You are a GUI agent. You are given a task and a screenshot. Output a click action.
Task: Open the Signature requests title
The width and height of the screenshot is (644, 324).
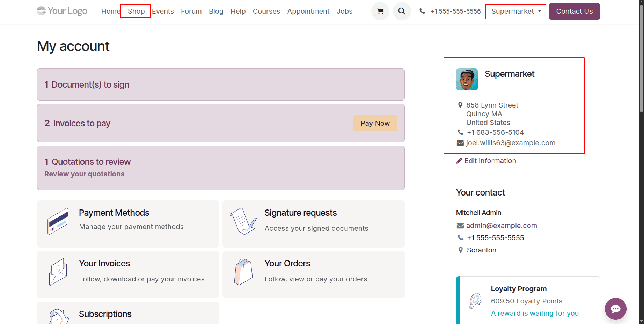pyautogui.click(x=300, y=213)
